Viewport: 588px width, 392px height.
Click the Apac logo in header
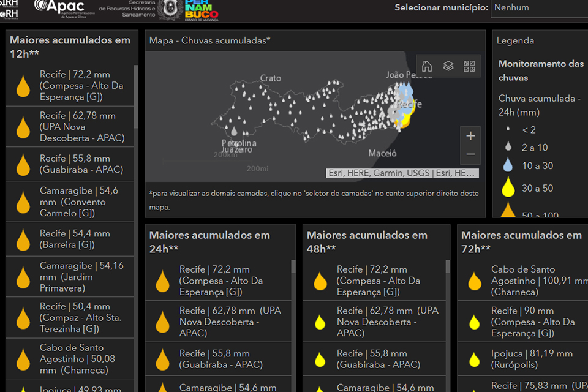point(64,8)
